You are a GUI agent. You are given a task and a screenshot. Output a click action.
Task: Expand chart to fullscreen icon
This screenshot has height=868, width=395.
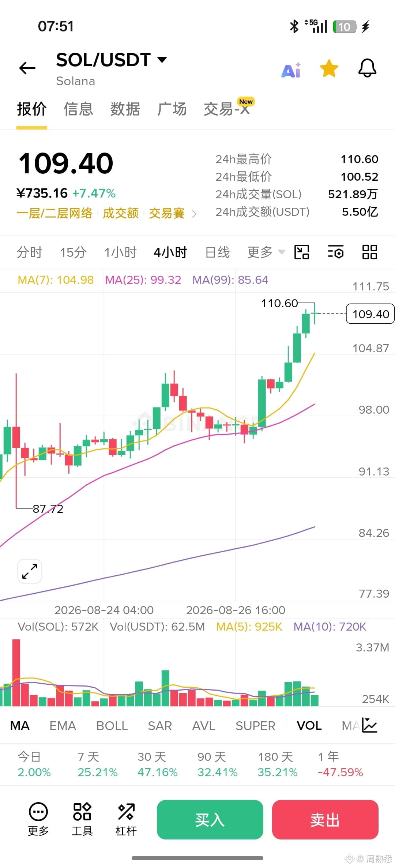30,571
